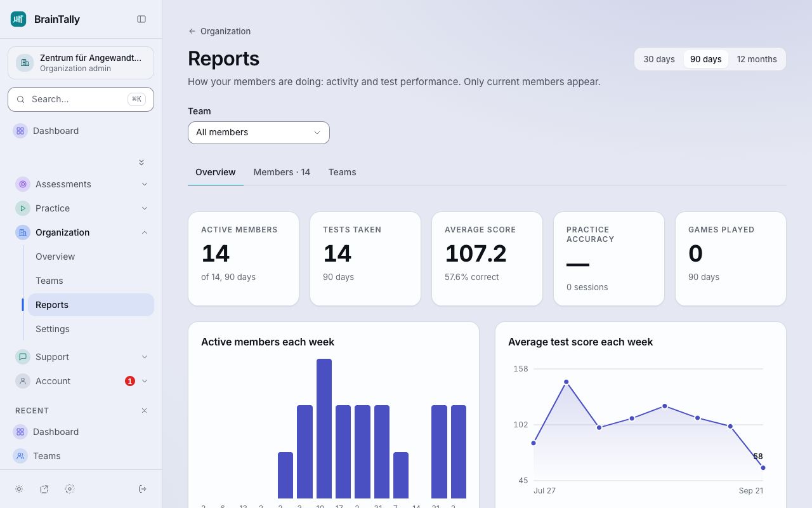Focus the Search input field

tap(81, 99)
